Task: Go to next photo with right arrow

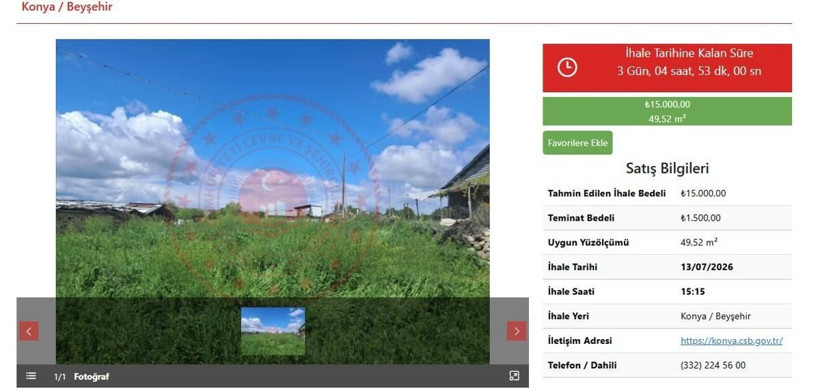Action: (516, 331)
